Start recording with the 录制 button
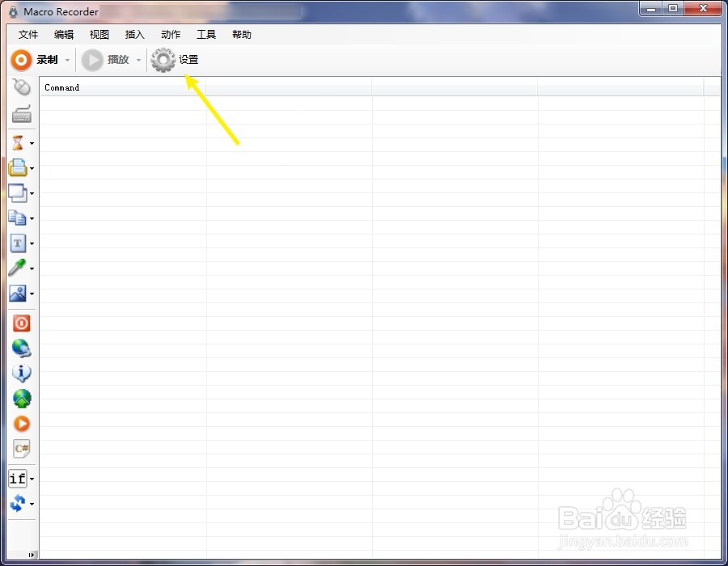This screenshot has width=728, height=566. click(x=34, y=60)
